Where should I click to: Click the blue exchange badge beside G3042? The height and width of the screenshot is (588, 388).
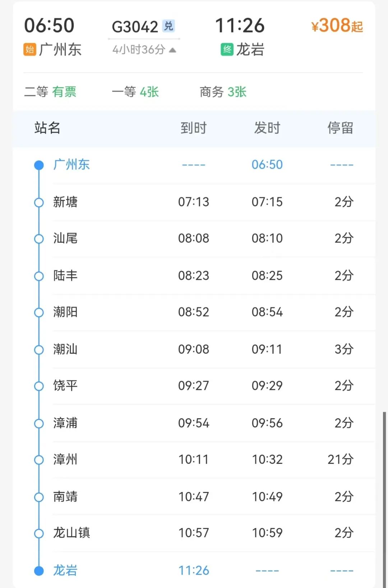[168, 26]
